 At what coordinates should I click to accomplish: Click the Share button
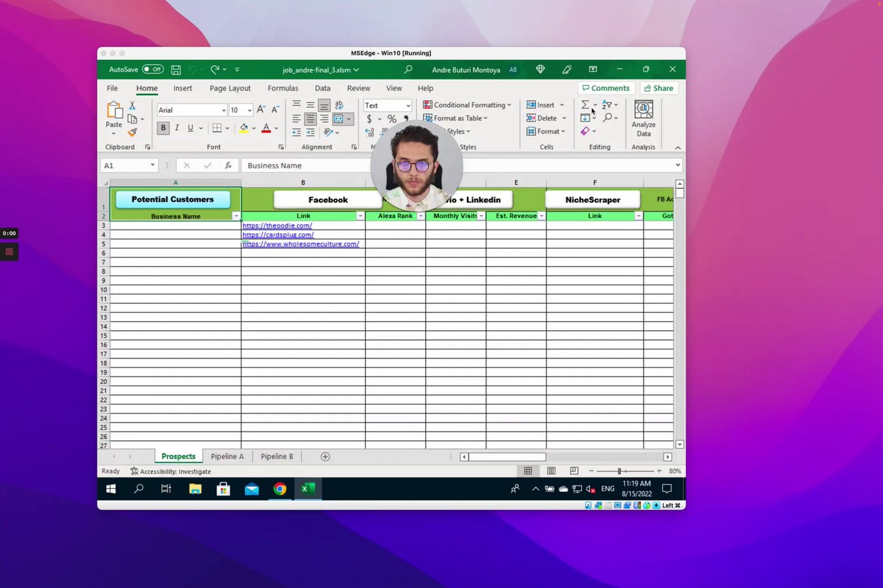[658, 88]
